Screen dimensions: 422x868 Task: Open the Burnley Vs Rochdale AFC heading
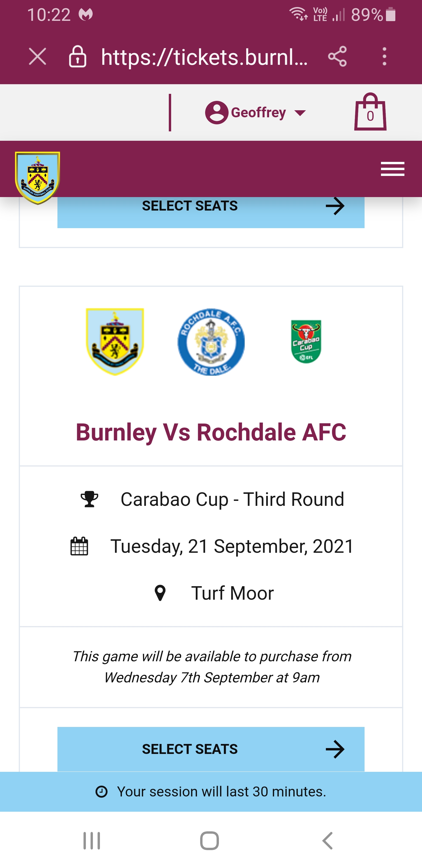point(211,432)
